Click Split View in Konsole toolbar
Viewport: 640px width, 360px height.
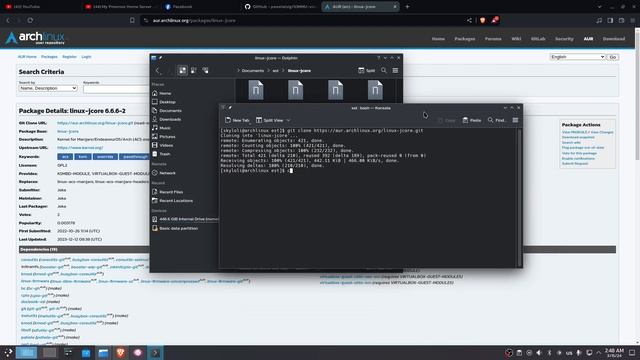click(x=269, y=120)
